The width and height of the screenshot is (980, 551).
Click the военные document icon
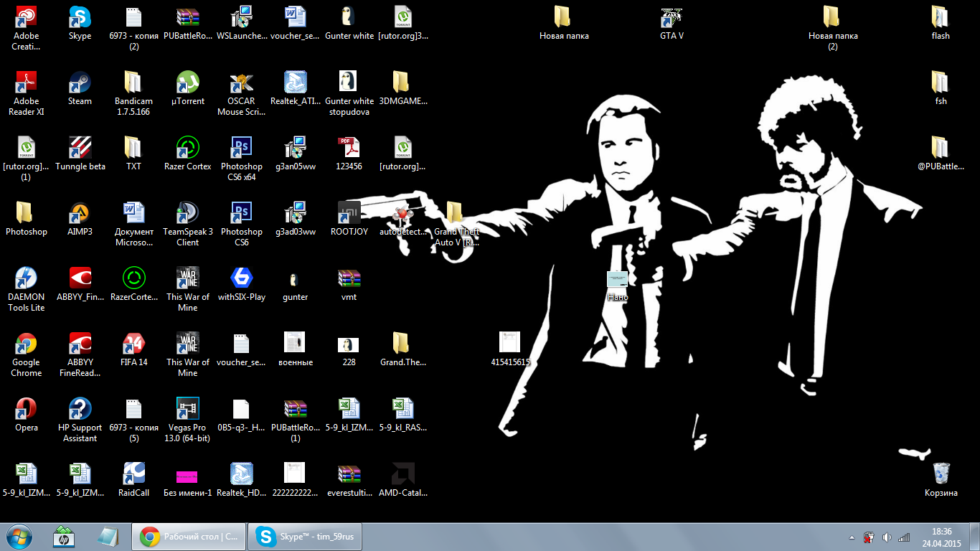coord(296,350)
